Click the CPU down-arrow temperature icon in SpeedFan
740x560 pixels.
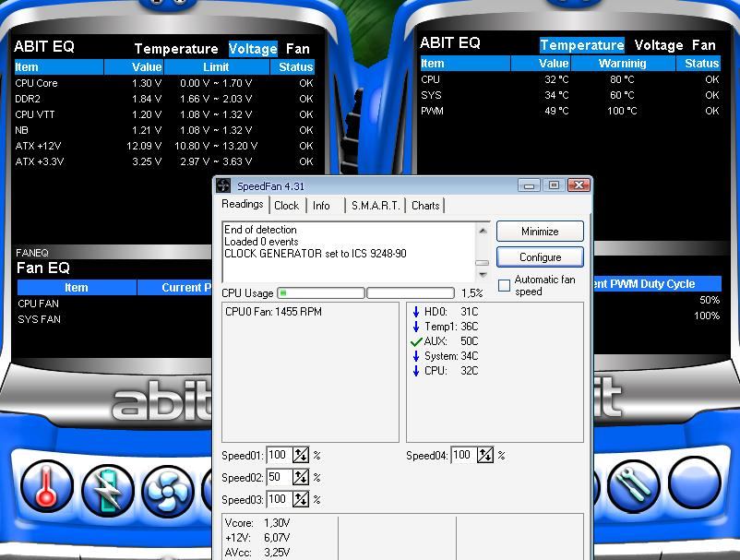[416, 371]
